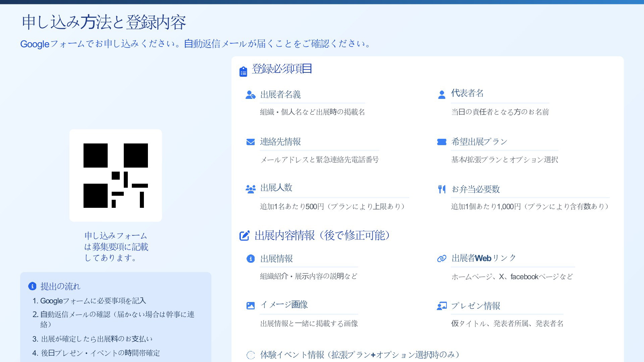Click the お弁当必要数 heading
The image size is (644, 362).
[476, 189]
